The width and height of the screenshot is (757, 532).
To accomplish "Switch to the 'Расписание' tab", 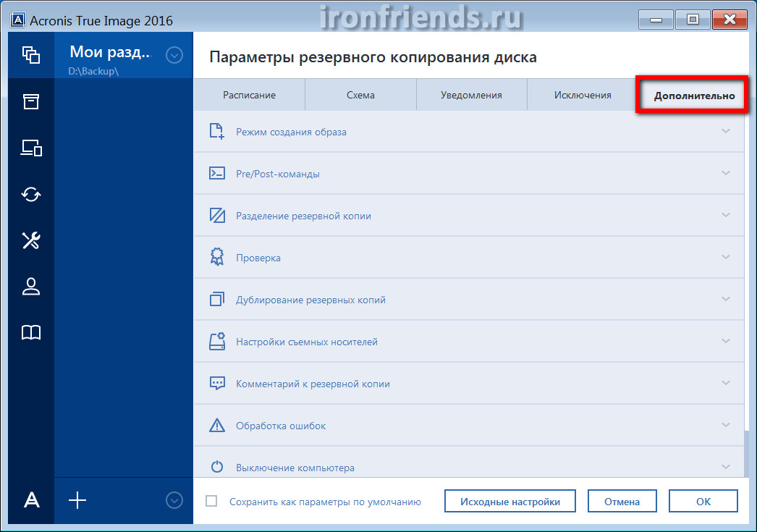I will point(249,95).
